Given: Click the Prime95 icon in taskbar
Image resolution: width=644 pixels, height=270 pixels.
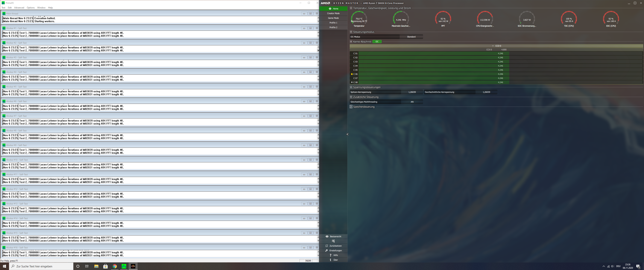Looking at the screenshot, I should (x=124, y=266).
